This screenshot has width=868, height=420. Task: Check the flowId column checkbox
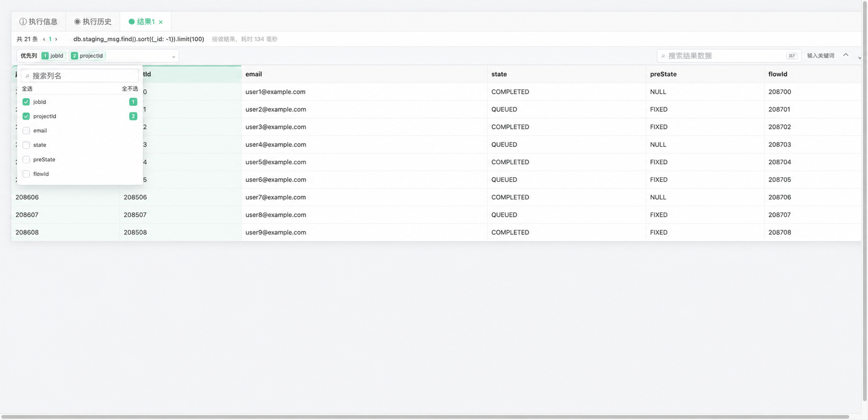(x=26, y=174)
